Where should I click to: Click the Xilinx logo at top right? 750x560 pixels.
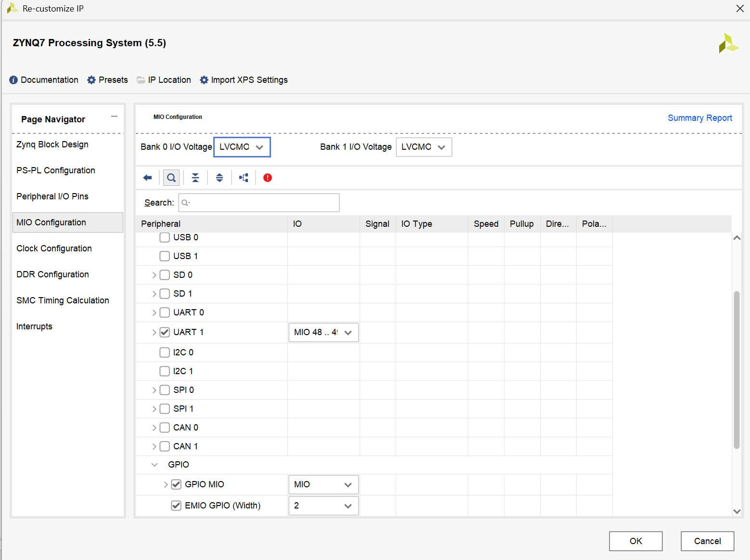click(x=729, y=43)
